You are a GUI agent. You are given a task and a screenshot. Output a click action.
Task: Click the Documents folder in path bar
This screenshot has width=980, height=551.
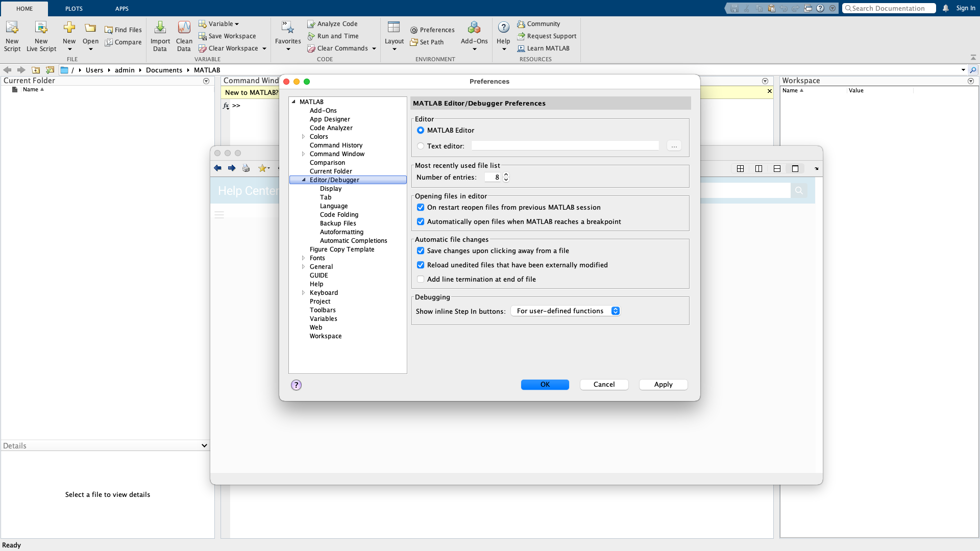tap(164, 70)
